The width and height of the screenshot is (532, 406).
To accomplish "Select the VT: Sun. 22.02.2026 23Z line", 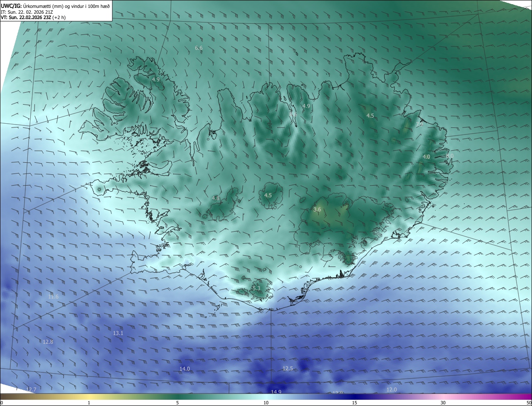I will 33,17.
